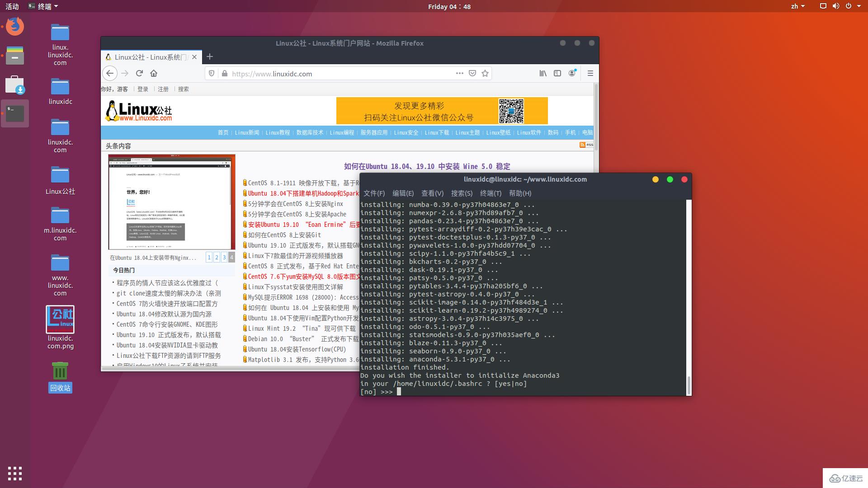Open the 编辑(E) terminal menu

(403, 193)
